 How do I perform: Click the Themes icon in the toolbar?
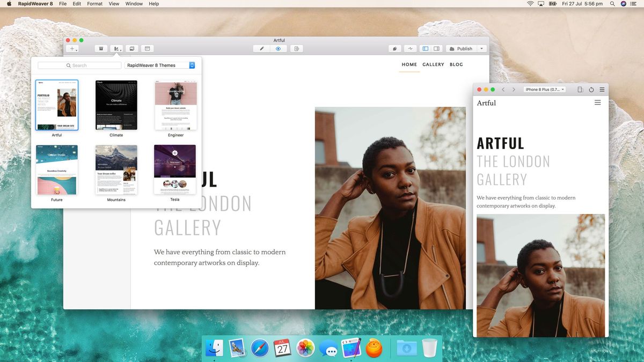click(x=117, y=48)
